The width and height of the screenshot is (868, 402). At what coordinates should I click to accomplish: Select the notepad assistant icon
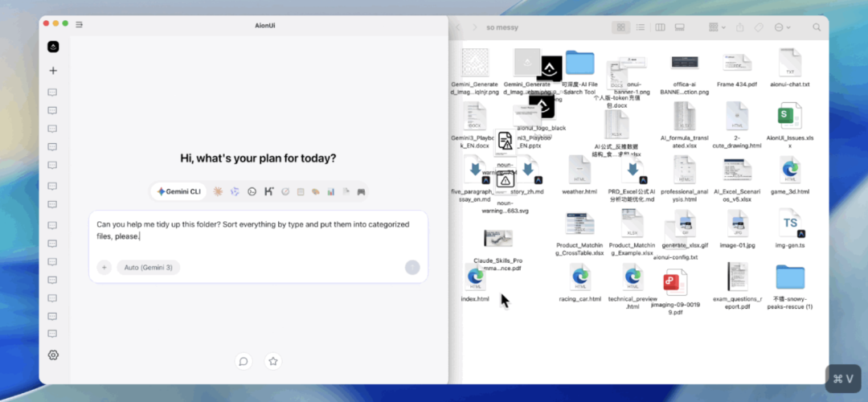click(301, 191)
